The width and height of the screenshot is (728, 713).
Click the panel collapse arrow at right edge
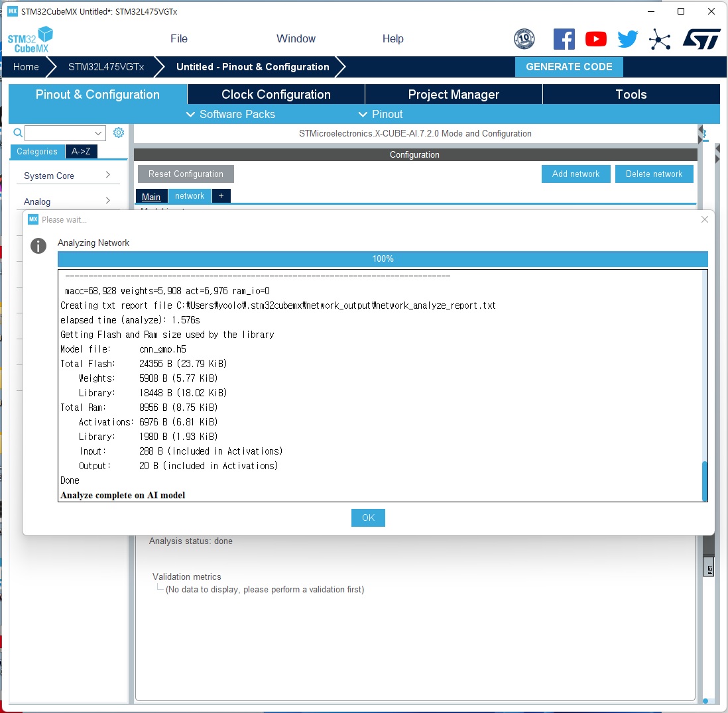(717, 154)
